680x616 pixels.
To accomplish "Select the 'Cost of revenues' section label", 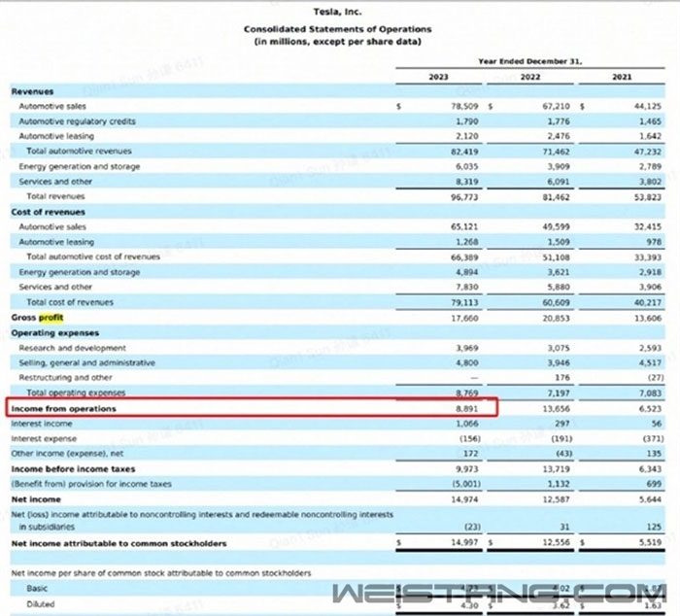I will (49, 212).
